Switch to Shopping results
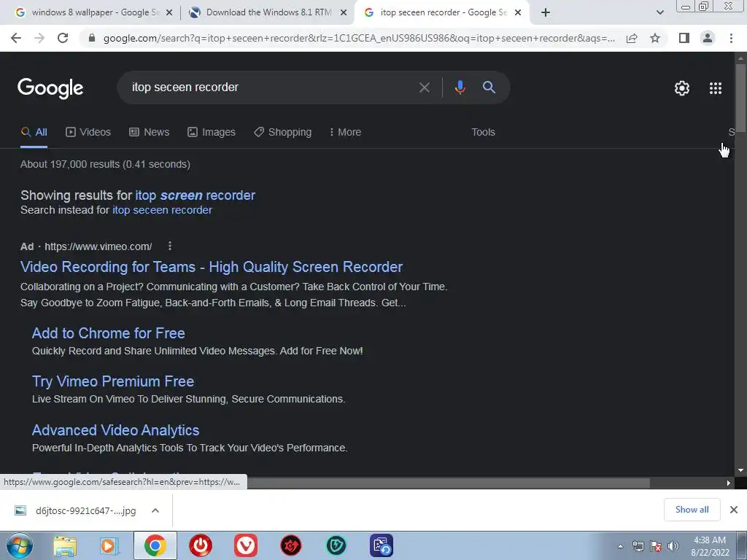Viewport: 747px width, 560px height. coord(282,133)
